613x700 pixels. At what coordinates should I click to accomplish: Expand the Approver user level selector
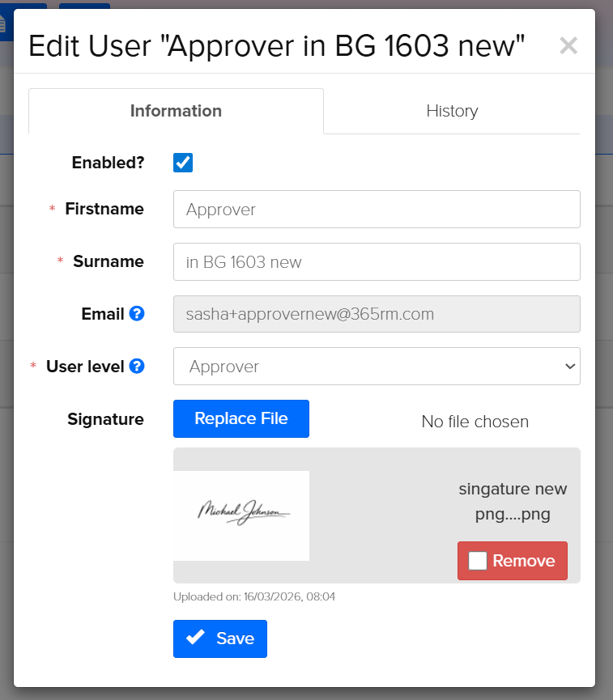pyautogui.click(x=377, y=366)
